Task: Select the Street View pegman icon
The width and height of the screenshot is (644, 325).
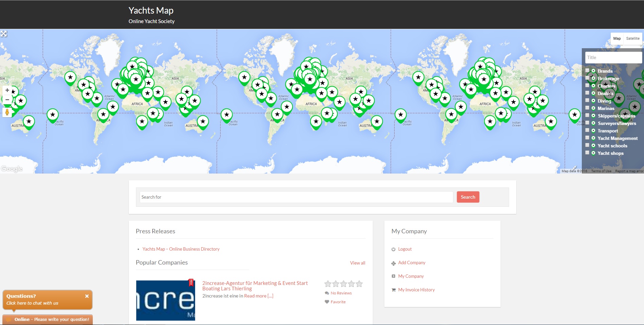Action: 7,112
